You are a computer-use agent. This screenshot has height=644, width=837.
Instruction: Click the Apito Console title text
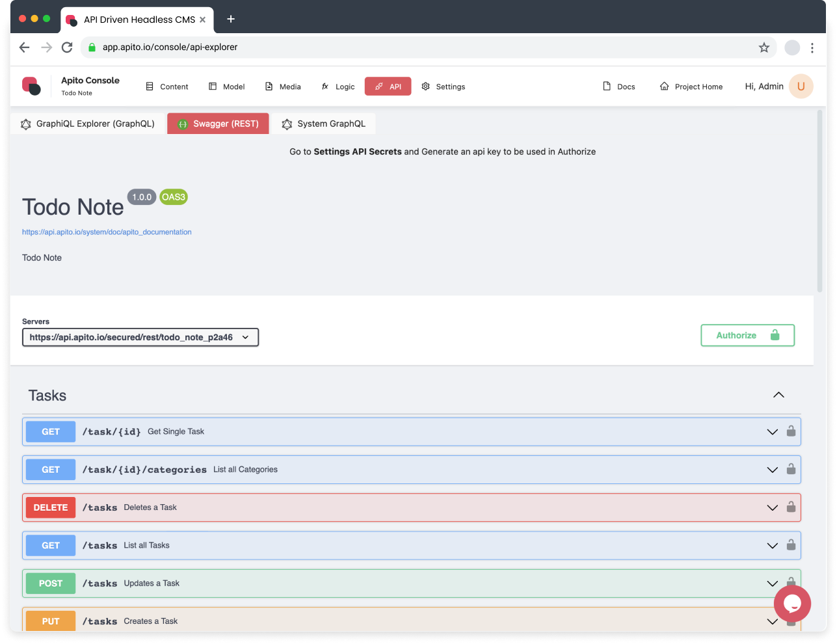[90, 81]
